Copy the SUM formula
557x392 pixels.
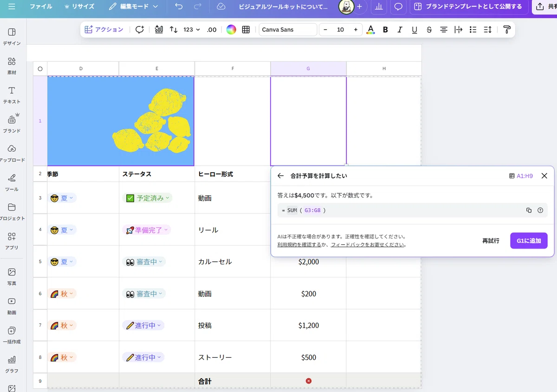point(529,210)
